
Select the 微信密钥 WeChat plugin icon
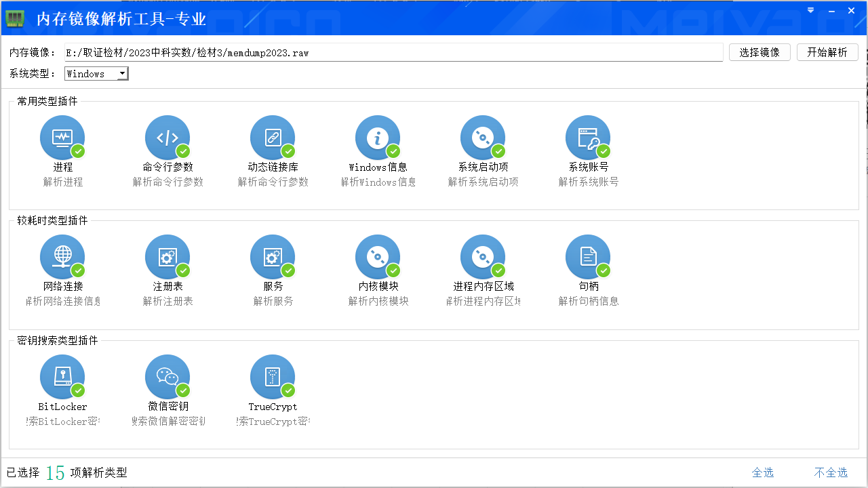point(167,377)
